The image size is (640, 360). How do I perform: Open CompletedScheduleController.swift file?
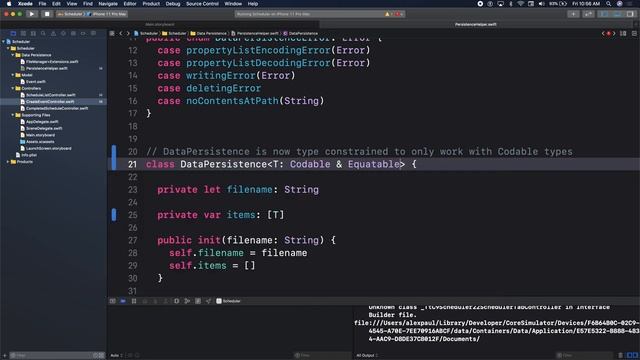[54, 108]
